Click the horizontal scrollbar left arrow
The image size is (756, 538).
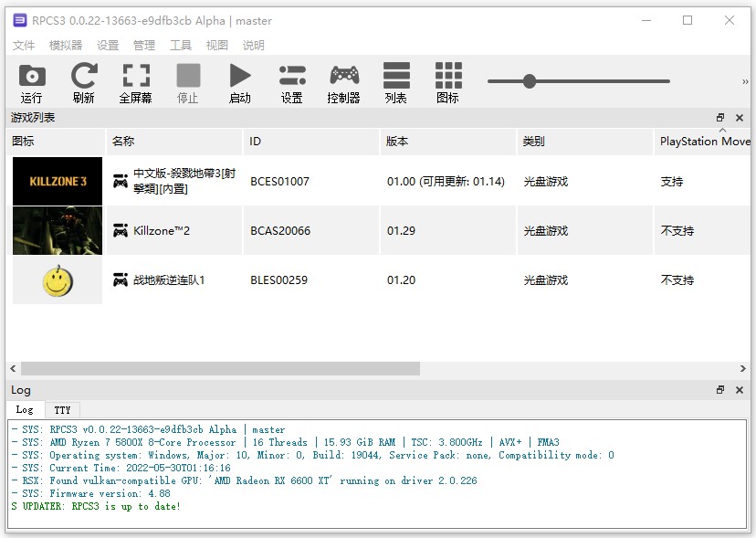[13, 369]
